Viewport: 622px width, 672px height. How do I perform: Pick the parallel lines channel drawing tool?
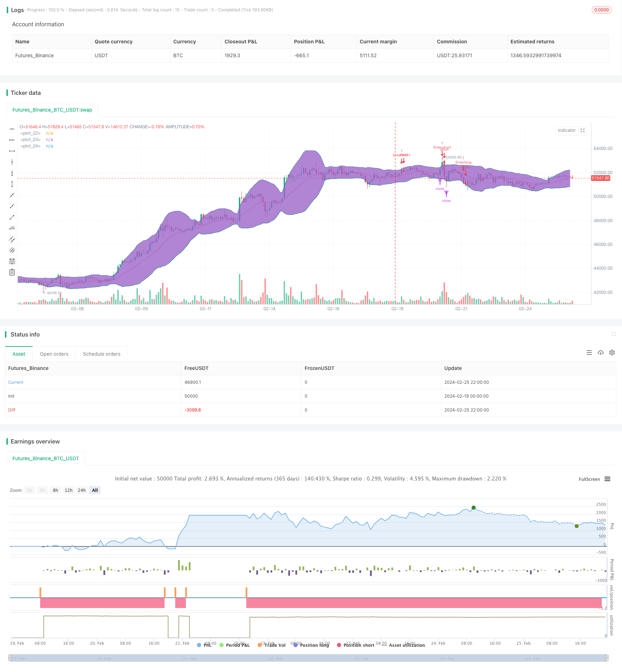12,239
